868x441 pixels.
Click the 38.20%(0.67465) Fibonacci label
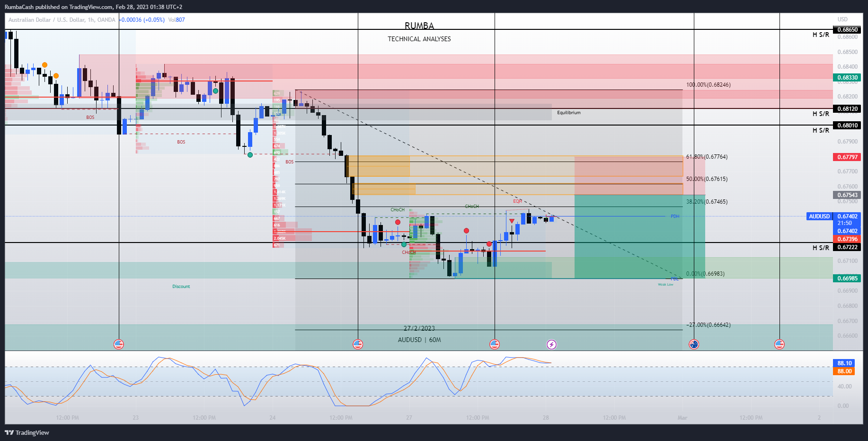coord(707,202)
